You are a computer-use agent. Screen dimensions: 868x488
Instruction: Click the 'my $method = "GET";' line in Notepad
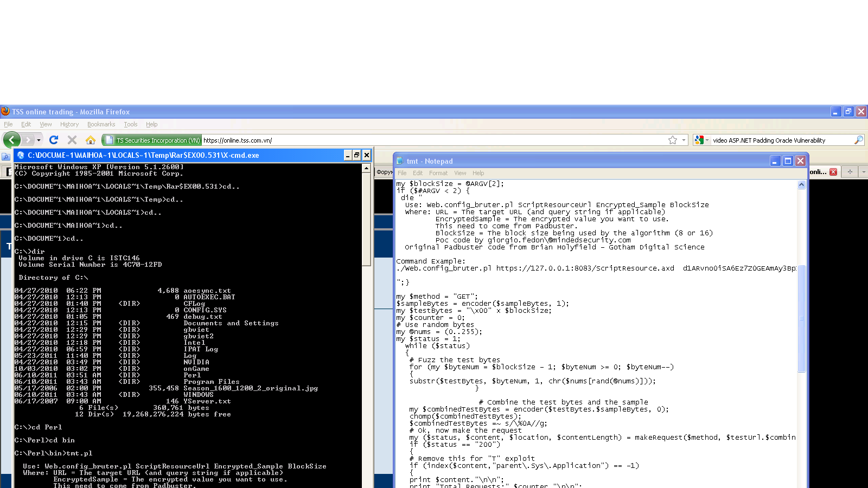(437, 297)
